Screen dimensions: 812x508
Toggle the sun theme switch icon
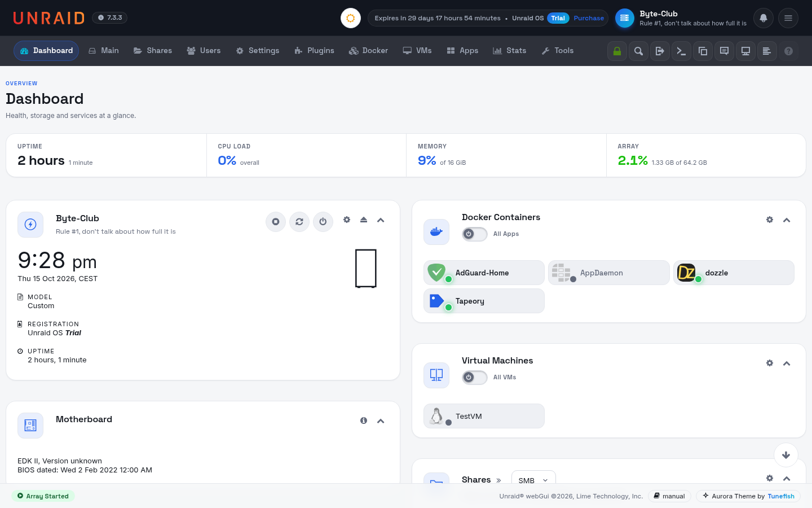pyautogui.click(x=350, y=18)
